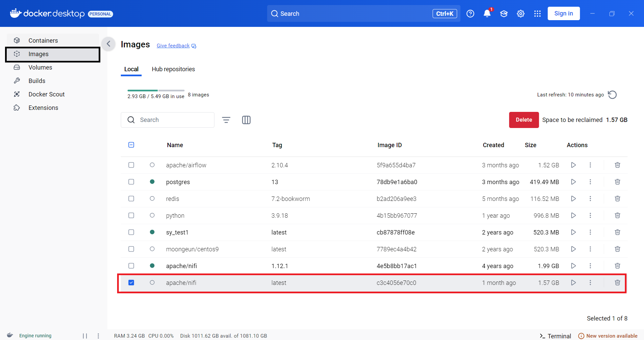Open the Terminal from the status bar
Viewport: 644px width, 340px height.
click(x=555, y=336)
